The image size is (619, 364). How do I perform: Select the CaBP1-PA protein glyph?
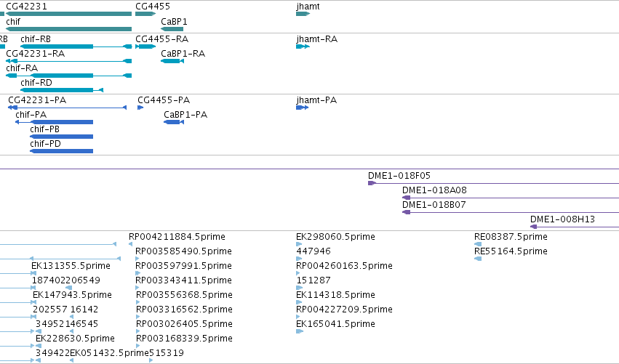coord(174,122)
